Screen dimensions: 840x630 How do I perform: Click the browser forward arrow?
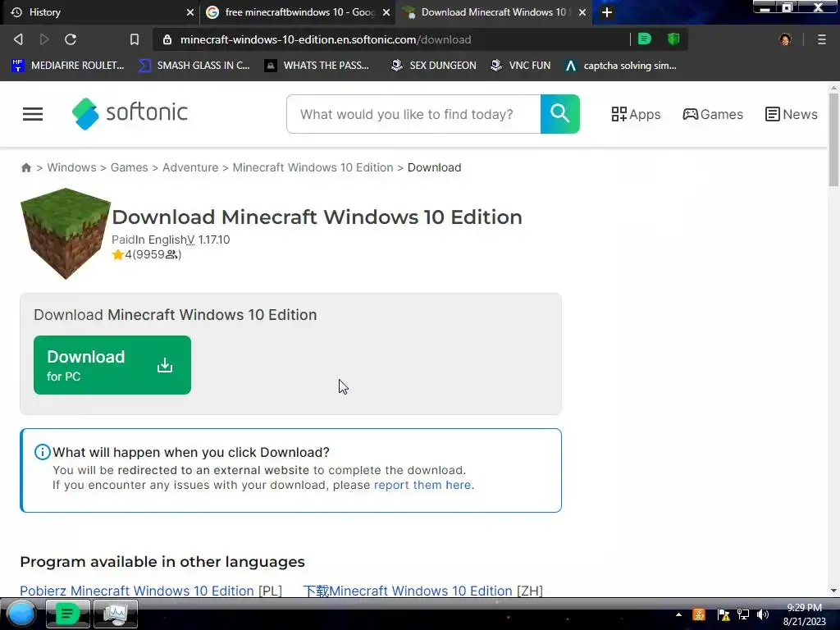(44, 39)
